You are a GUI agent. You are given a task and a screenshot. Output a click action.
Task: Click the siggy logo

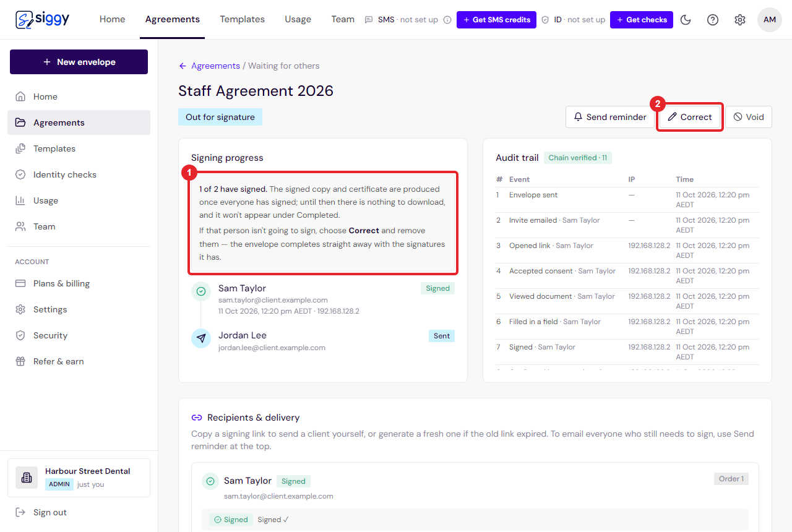[42, 19]
